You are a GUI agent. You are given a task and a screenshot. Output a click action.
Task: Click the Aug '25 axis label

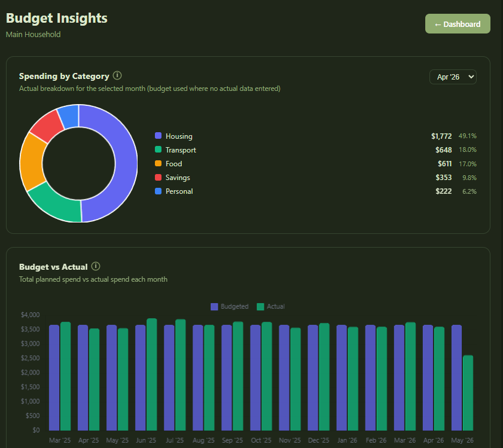point(203,440)
